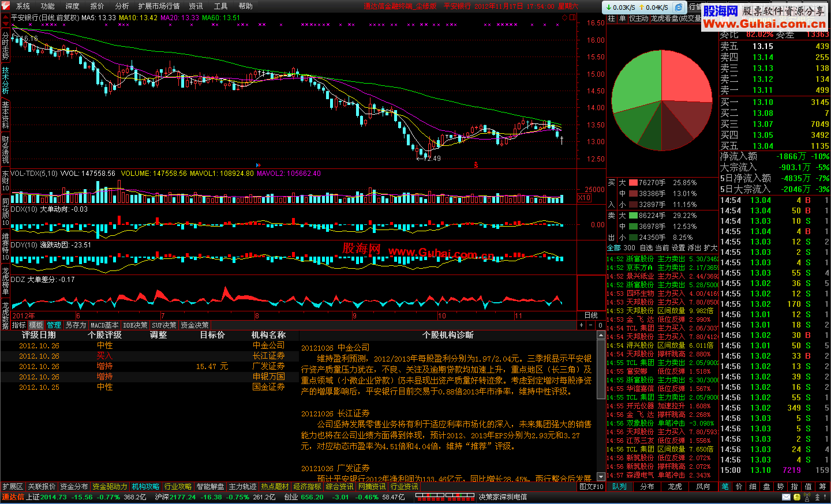Screen dimensions: 831x504
Task: Toggle the 自选 filter in alert panel
Action: click(646, 248)
